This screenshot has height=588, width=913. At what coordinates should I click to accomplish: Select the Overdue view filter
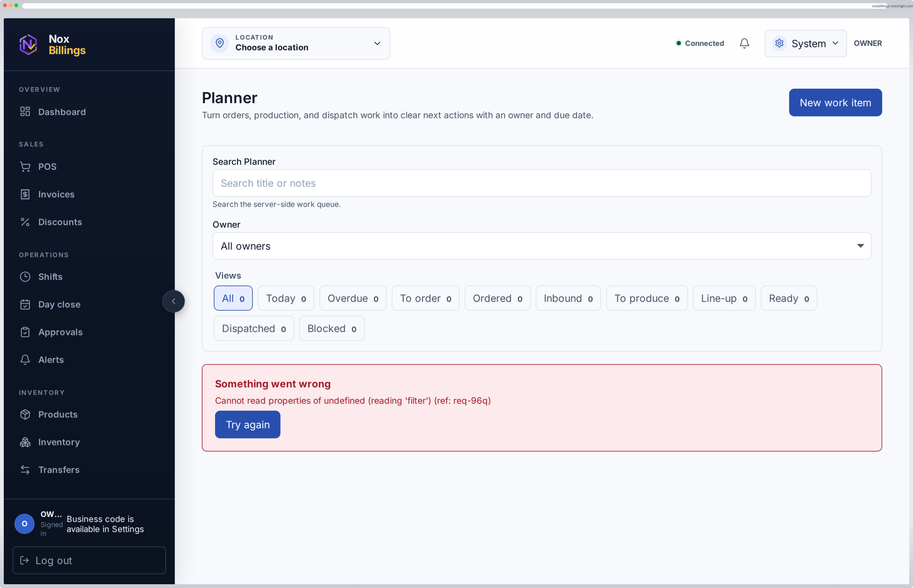click(x=353, y=298)
